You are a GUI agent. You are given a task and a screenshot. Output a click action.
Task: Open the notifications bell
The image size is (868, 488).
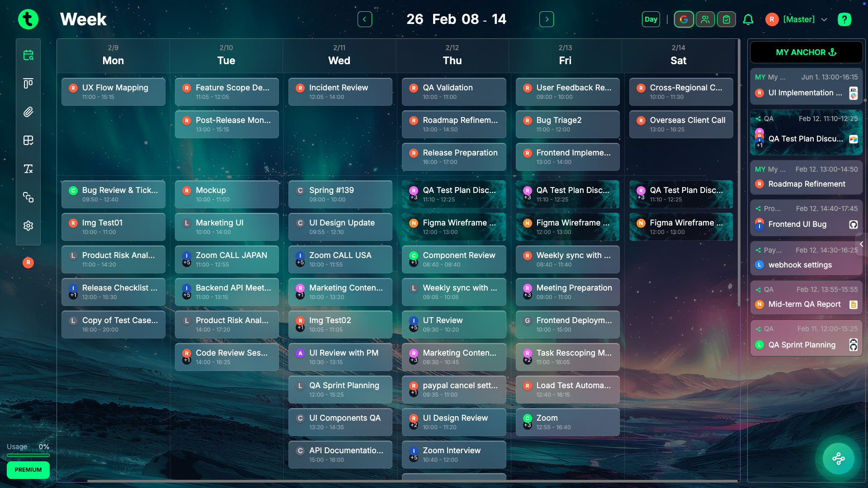(x=748, y=19)
